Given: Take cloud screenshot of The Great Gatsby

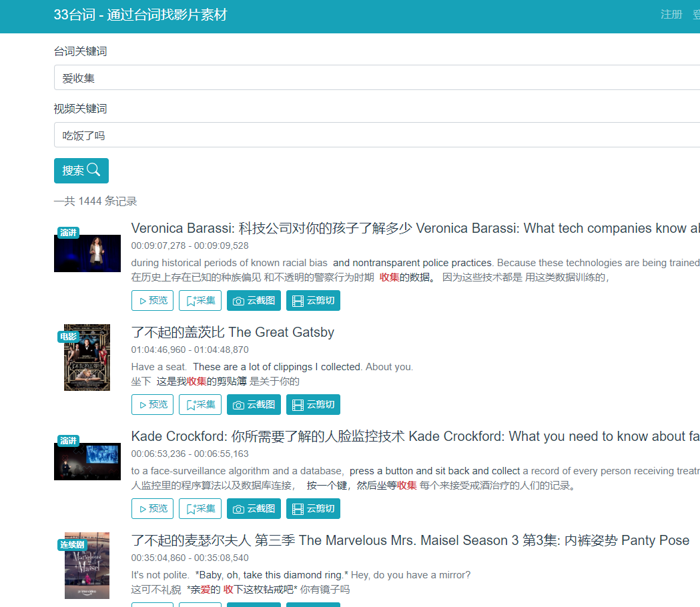Looking at the screenshot, I should (254, 405).
